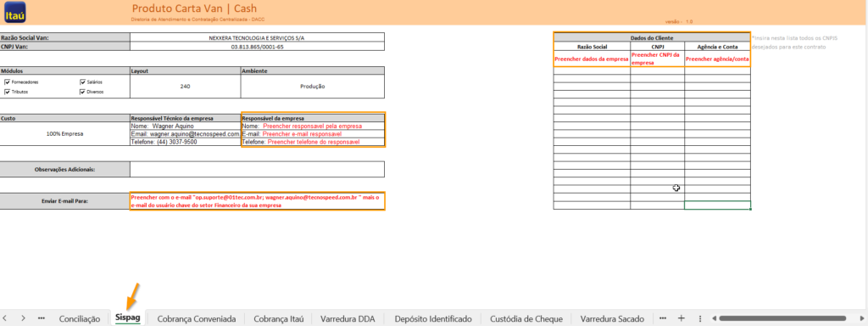The width and height of the screenshot is (868, 326).
Task: Select the Enviar E-mail Para label cell
Action: tap(64, 200)
